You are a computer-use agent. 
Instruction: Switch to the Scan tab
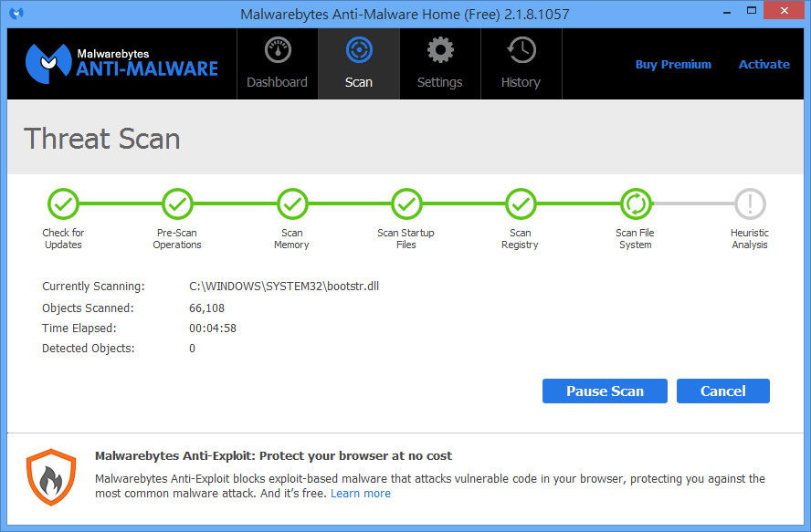click(359, 64)
